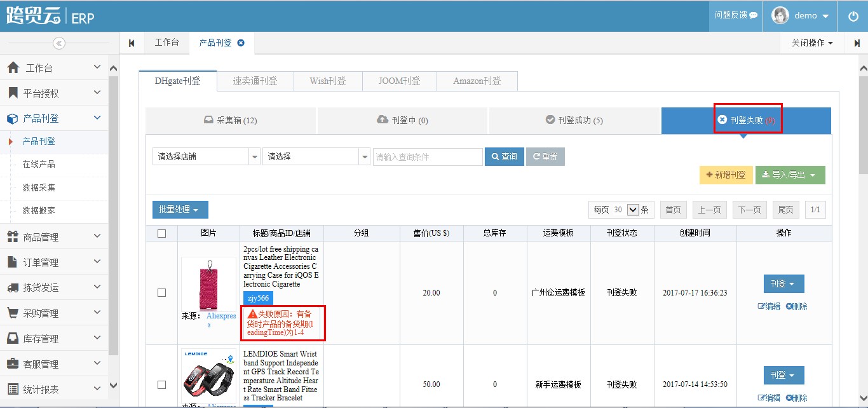This screenshot has width=868, height=408.
Task: Open 刊登 dropdown for Cigarette Case row
Action: point(783,283)
